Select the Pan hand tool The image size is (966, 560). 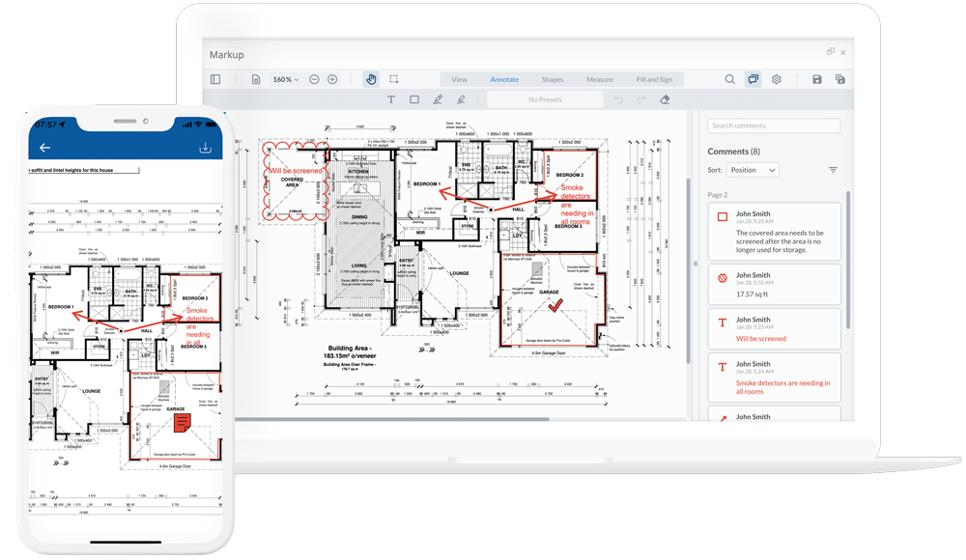tap(371, 79)
